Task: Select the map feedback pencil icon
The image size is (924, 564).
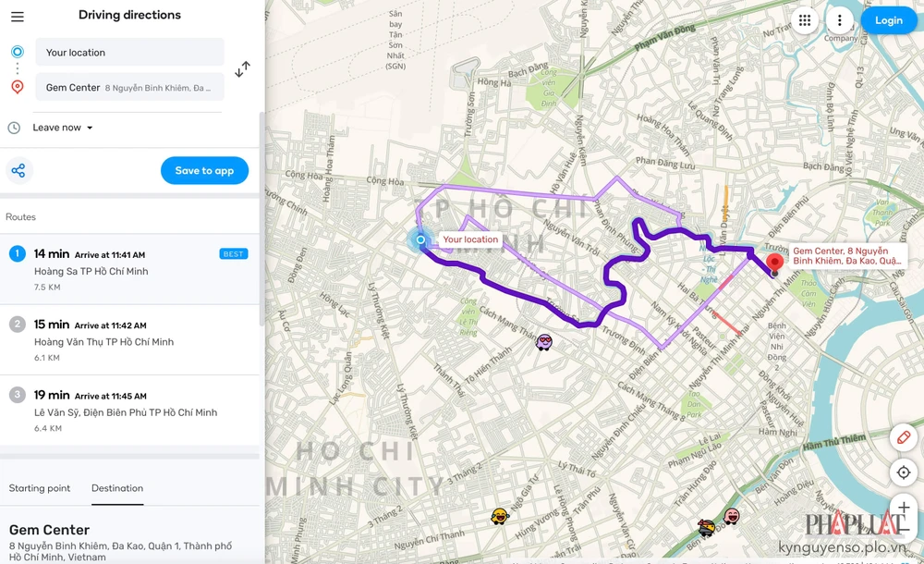Action: [904, 437]
